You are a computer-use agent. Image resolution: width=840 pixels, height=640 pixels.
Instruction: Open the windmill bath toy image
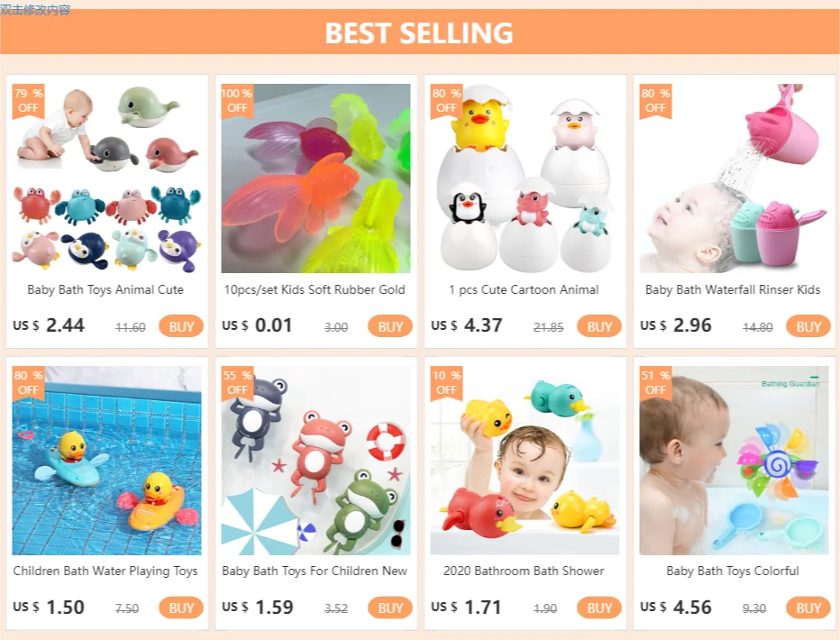click(x=734, y=461)
